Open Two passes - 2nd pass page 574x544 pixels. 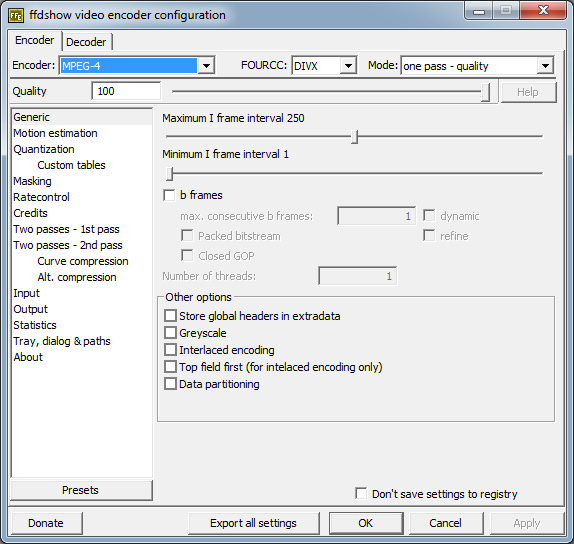point(82,245)
